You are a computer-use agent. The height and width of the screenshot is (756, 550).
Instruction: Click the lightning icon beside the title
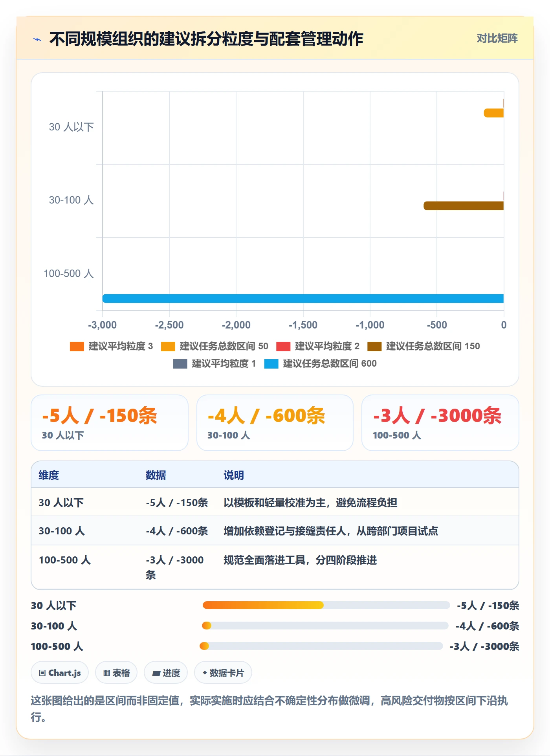pyautogui.click(x=37, y=39)
